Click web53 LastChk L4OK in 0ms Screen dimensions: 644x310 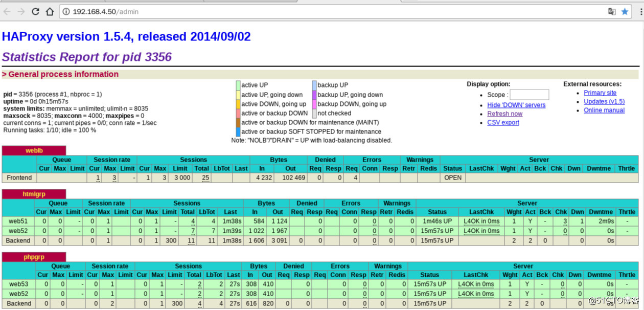476,284
